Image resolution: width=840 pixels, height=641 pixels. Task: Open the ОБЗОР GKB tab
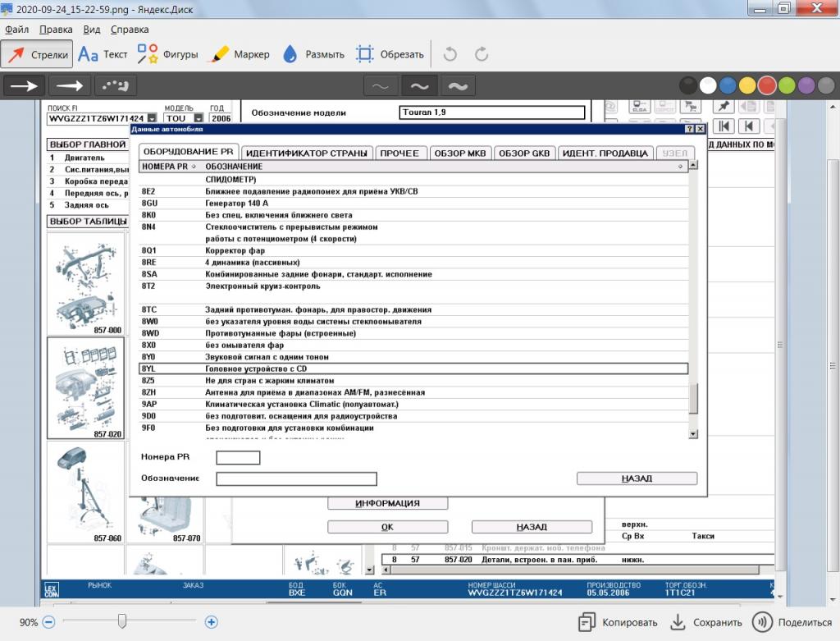tap(524, 153)
